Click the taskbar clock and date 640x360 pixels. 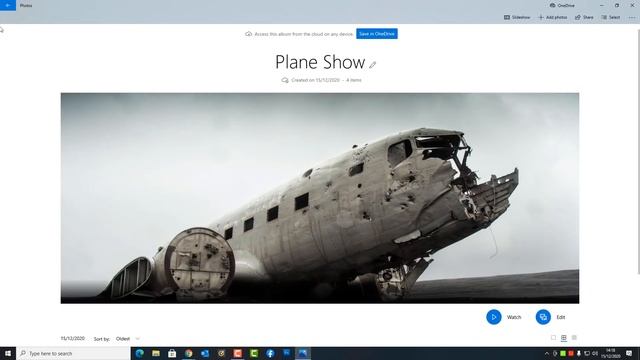[x=611, y=353]
